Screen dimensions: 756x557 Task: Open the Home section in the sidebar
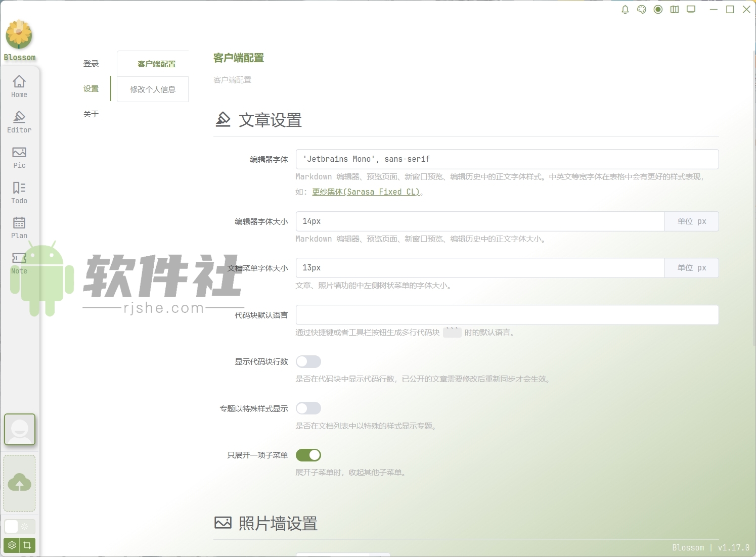pyautogui.click(x=19, y=86)
